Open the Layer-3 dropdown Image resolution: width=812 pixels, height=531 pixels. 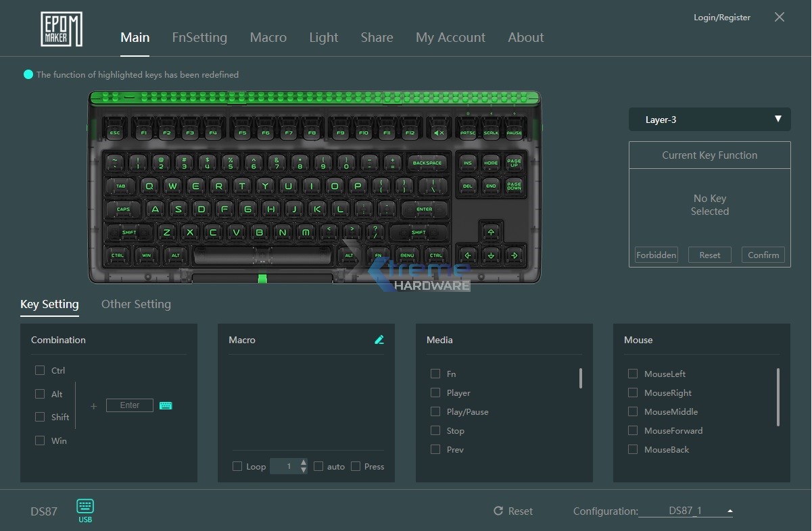(x=709, y=119)
